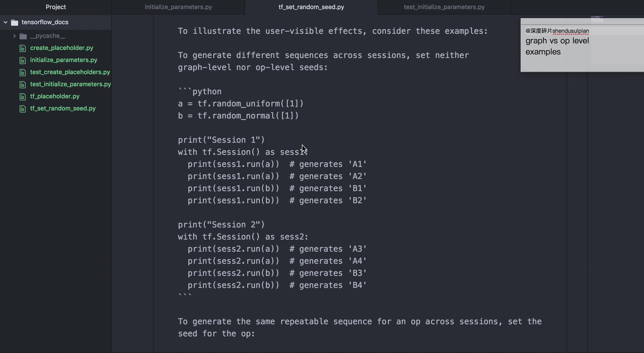Screen dimensions: 644x353
Task: Click the create_placeholder.py file icon
Action: tap(22, 48)
